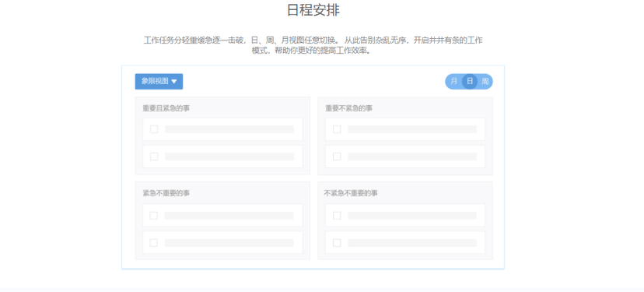This screenshot has width=644, height=292.
Task: Click the 不紧急不重要的事 quadrant heading
Action: tap(351, 193)
